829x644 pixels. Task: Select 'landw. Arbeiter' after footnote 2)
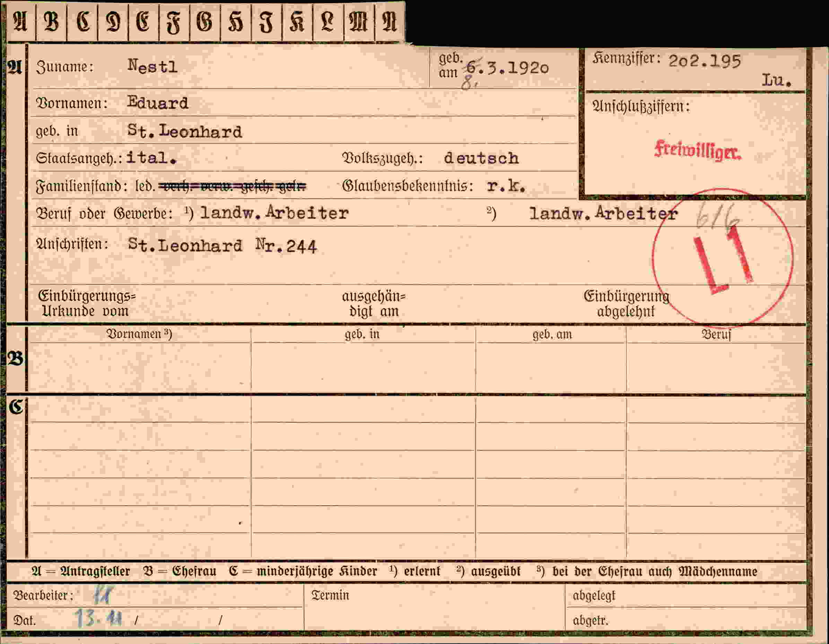tap(603, 214)
